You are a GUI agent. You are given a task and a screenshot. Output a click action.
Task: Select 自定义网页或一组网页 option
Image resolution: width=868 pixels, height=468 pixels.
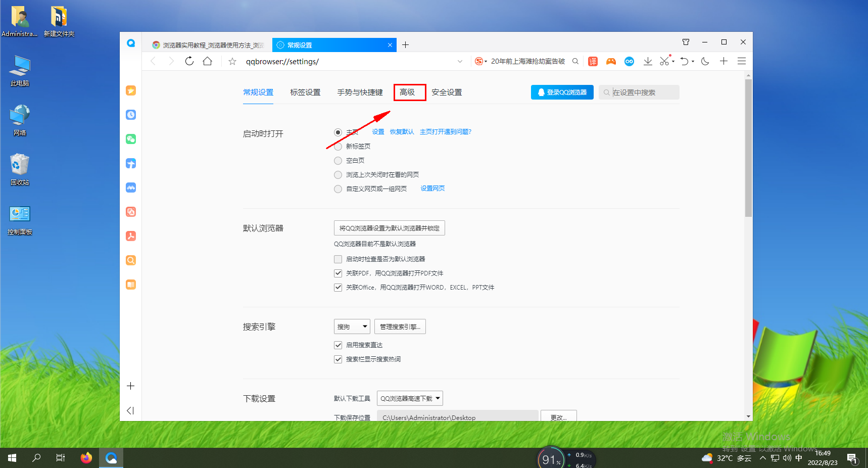point(338,189)
